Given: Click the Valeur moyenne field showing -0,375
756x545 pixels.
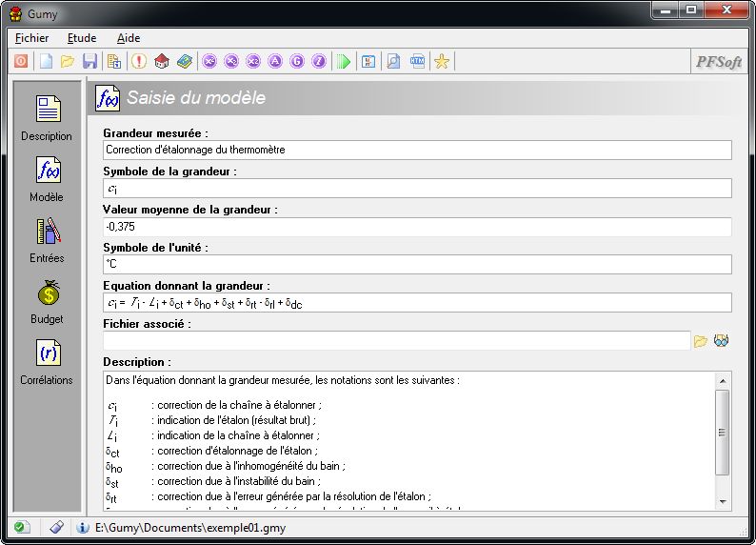Looking at the screenshot, I should (417, 226).
